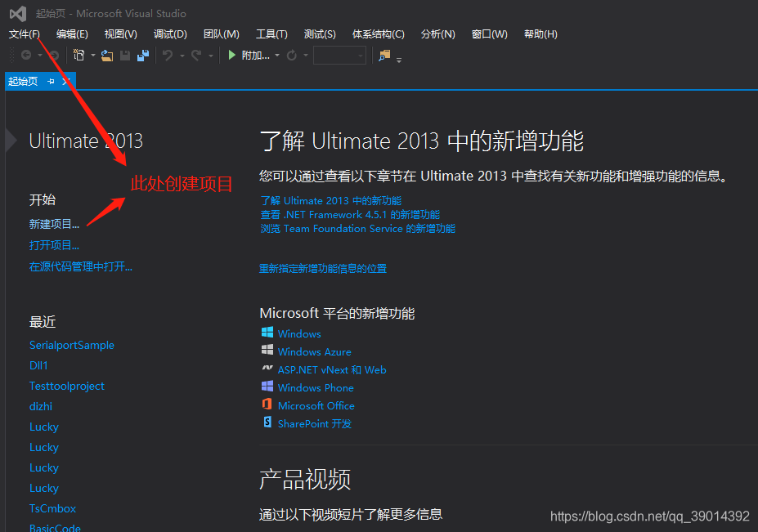Click the Microsoft Office link text
This screenshot has width=758, height=532.
pos(316,405)
